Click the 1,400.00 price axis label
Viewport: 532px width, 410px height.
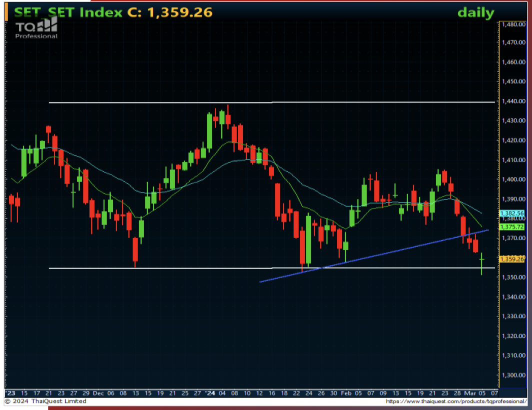click(513, 179)
